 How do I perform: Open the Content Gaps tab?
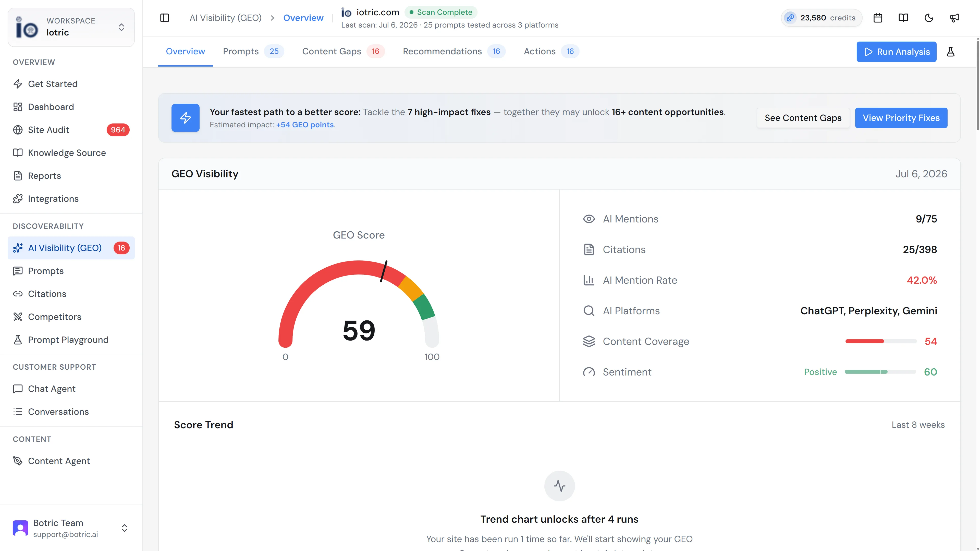click(343, 51)
